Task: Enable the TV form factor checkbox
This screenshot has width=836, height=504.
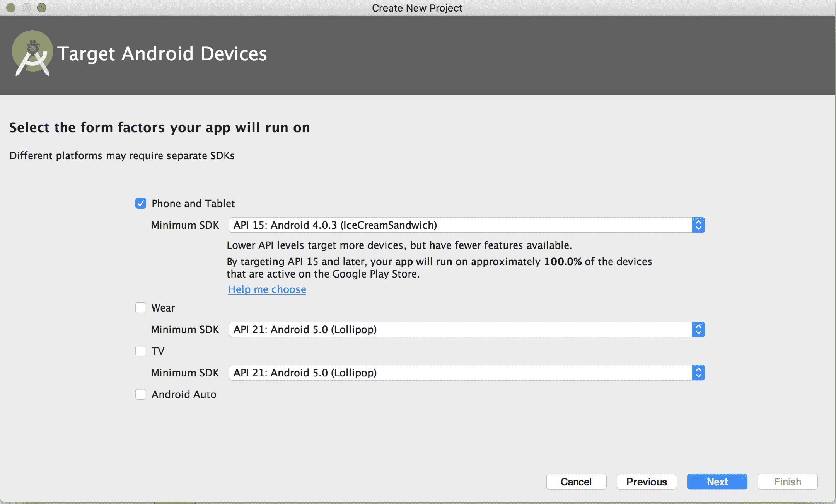Action: coord(141,351)
